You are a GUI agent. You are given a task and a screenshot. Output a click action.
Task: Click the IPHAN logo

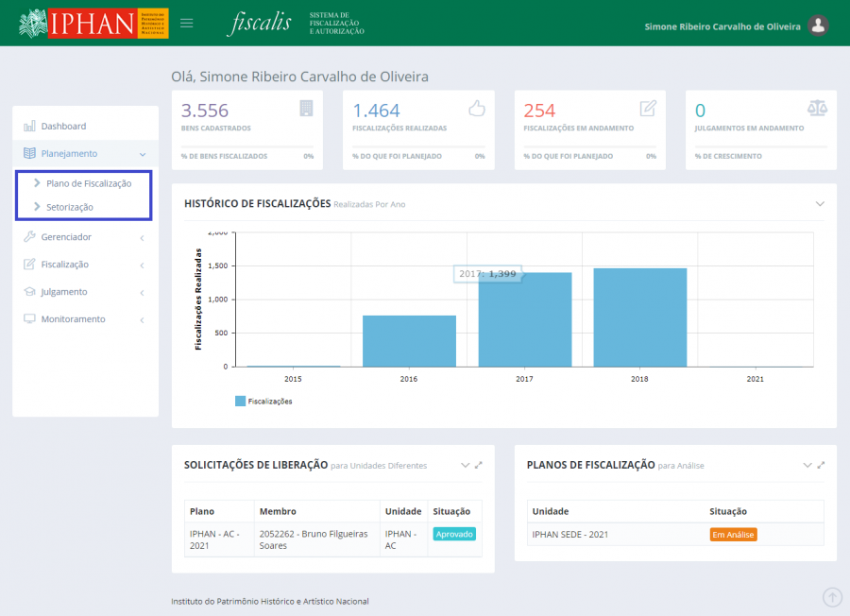click(93, 24)
